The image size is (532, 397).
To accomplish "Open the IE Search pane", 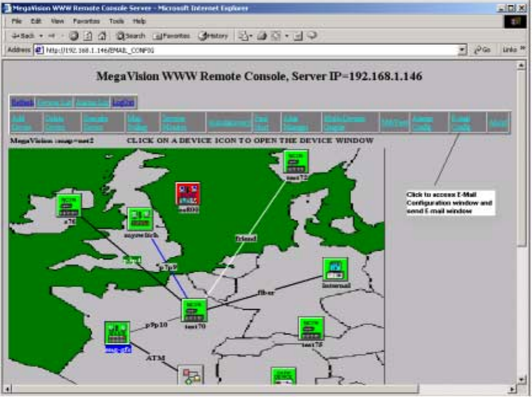I will (x=130, y=36).
